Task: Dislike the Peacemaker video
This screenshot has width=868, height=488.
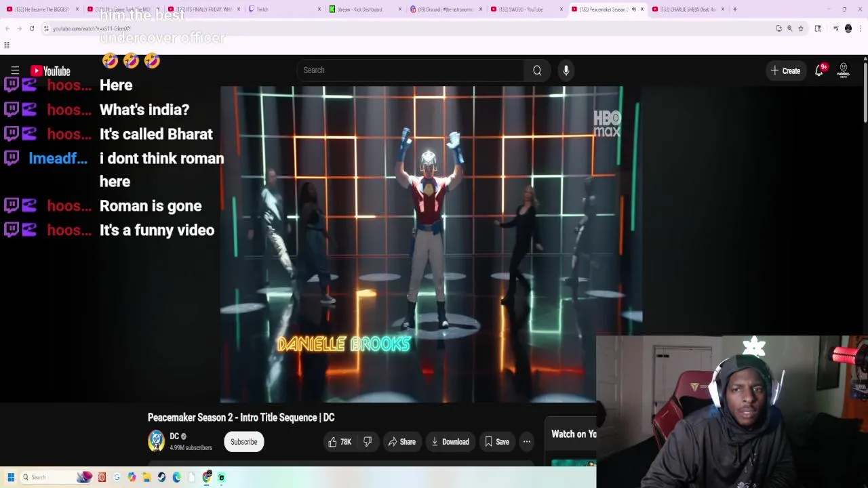Action: click(x=368, y=442)
